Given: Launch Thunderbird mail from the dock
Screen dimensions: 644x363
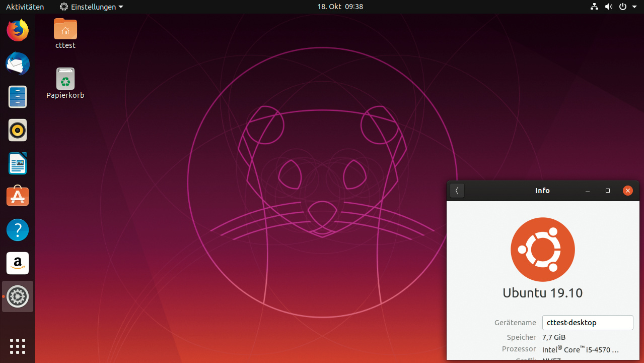Looking at the screenshot, I should point(18,64).
